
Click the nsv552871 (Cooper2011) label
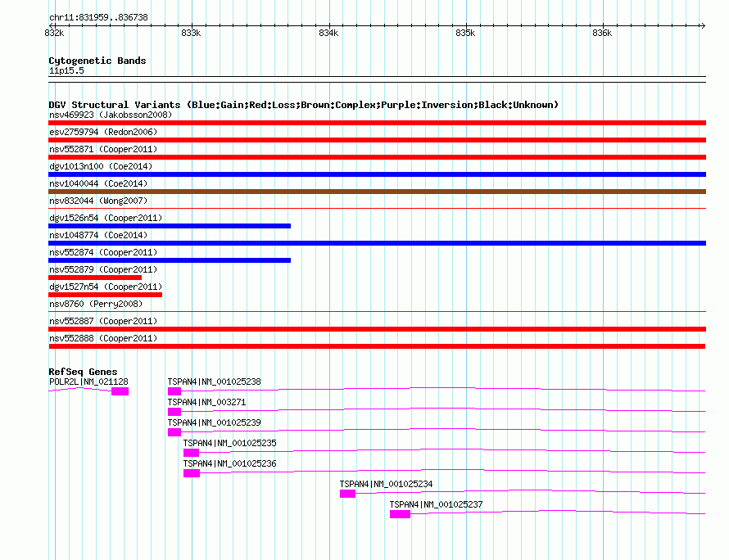103,149
